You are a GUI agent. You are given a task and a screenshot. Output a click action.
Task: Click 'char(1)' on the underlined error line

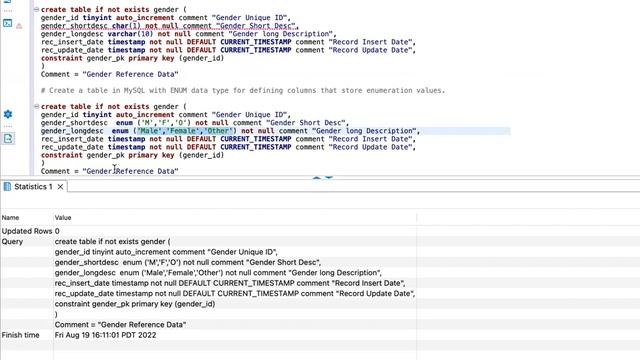[126, 26]
